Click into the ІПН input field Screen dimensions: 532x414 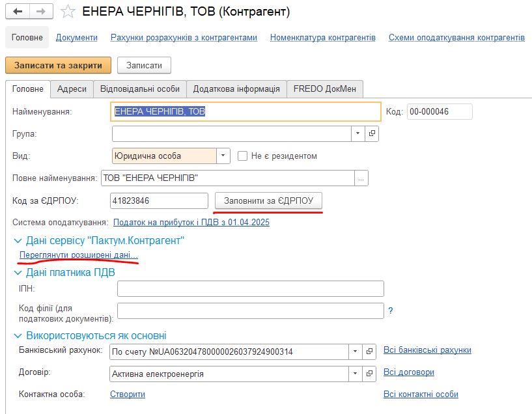[x=250, y=288]
